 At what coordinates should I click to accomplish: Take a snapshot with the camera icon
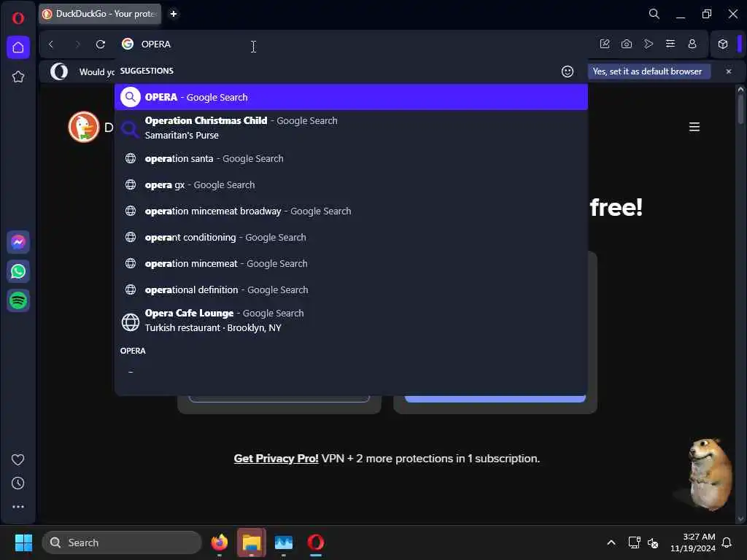627,44
